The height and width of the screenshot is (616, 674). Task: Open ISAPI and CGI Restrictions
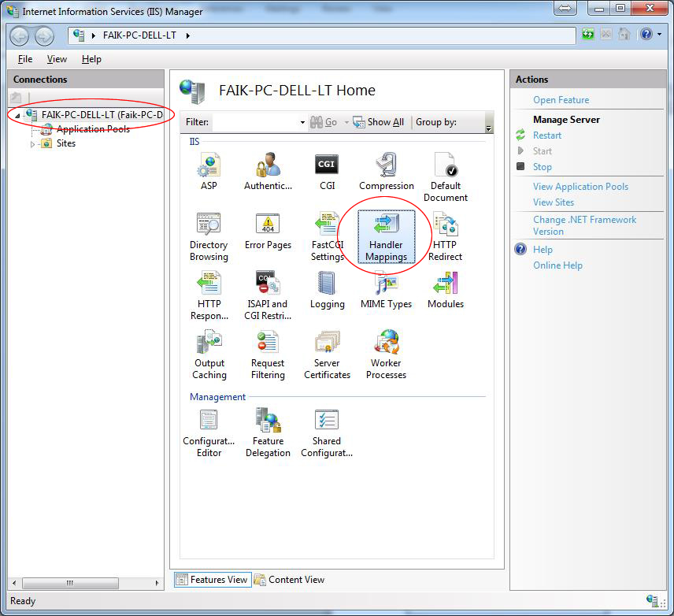(268, 295)
